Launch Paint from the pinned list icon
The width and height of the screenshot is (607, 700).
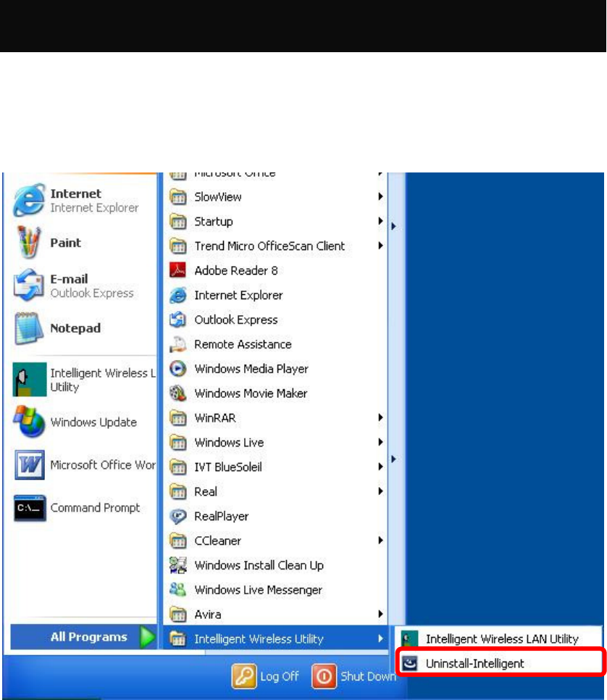(x=29, y=243)
